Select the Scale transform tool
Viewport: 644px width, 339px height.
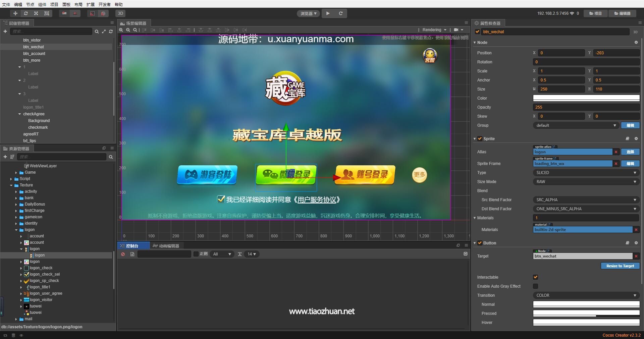[x=36, y=13]
